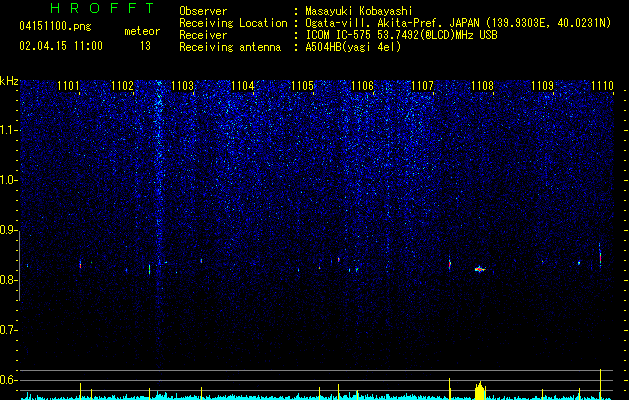Click the 1.0 kHz frequency label
The width and height of the screenshot is (629, 400).
[x=9, y=180]
